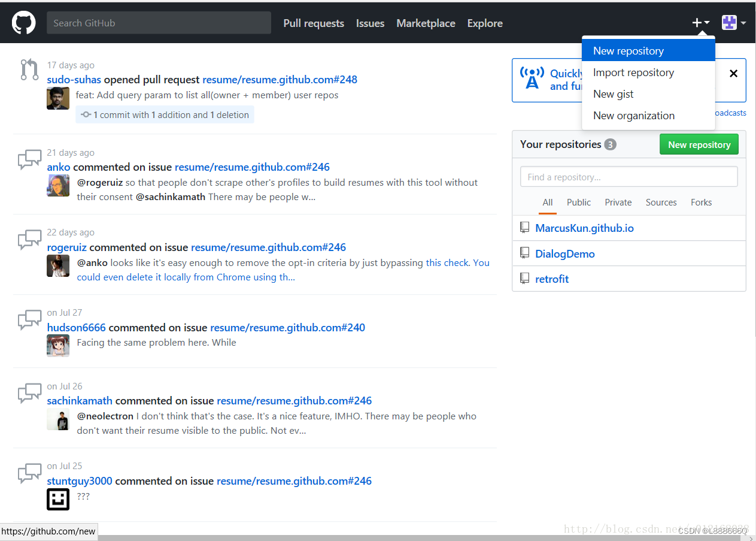Click sudo-suhas's avatar thumbnail
756x541 pixels.
pyautogui.click(x=58, y=98)
